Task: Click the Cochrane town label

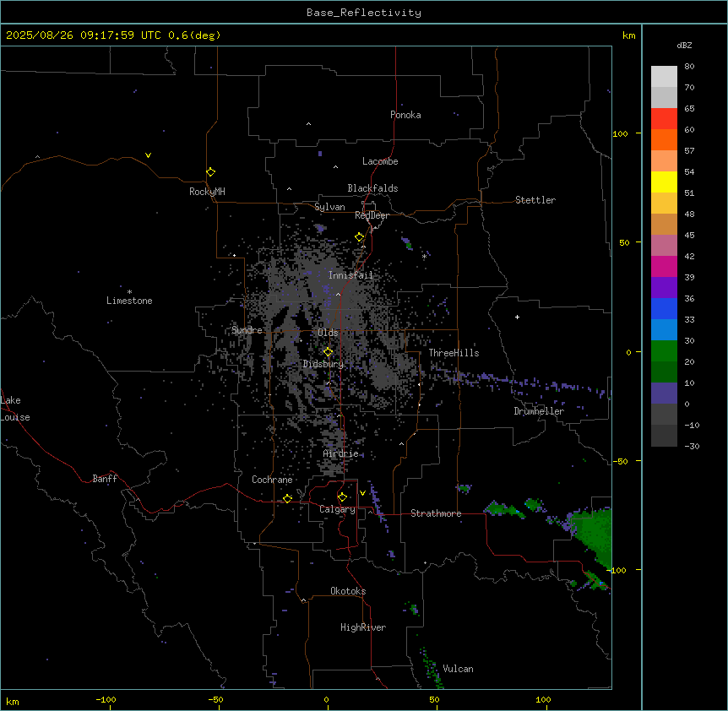Action: (x=272, y=480)
